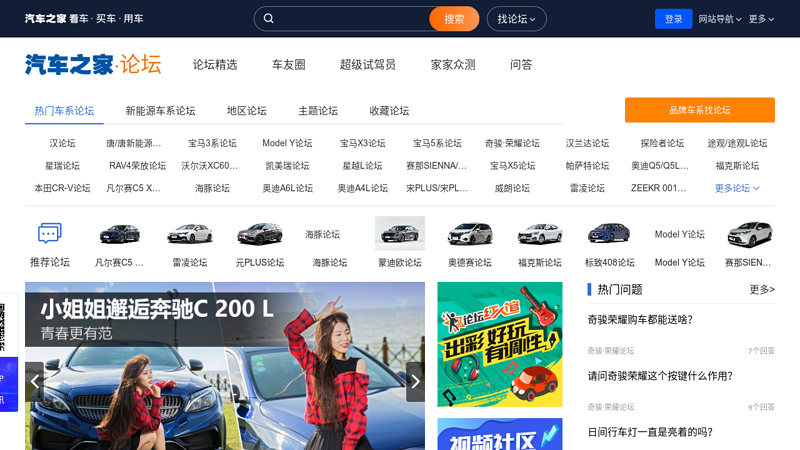This screenshot has width=800, height=450.
Task: Open the 标致408论坛 car thumbnail
Action: coord(609,234)
